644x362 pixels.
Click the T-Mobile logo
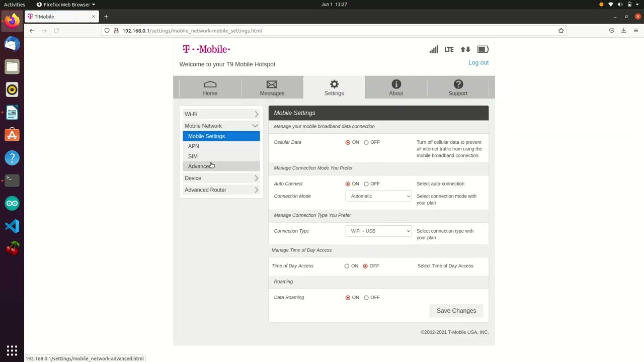pyautogui.click(x=206, y=49)
